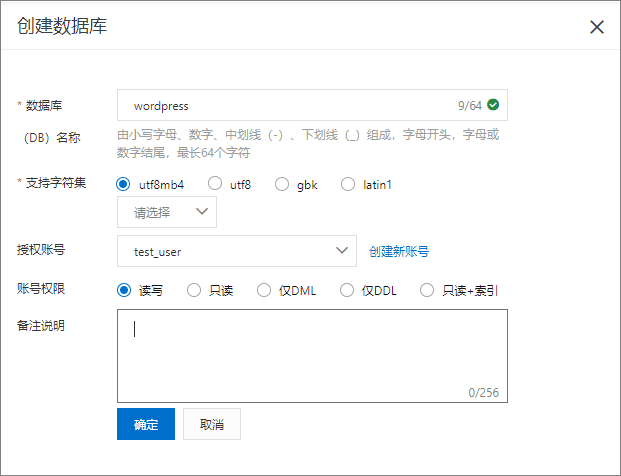Select the utf8 character set
The image size is (621, 476).
coord(215,183)
